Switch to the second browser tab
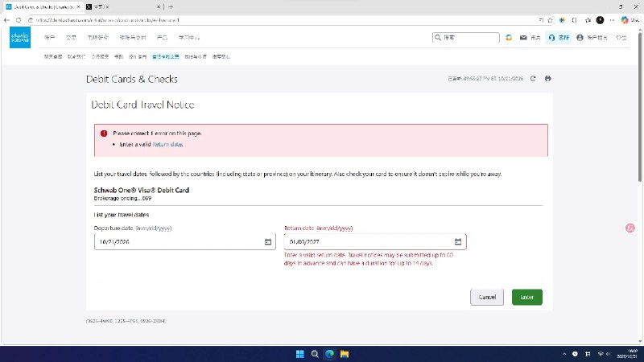The width and height of the screenshot is (644, 362). [123, 7]
